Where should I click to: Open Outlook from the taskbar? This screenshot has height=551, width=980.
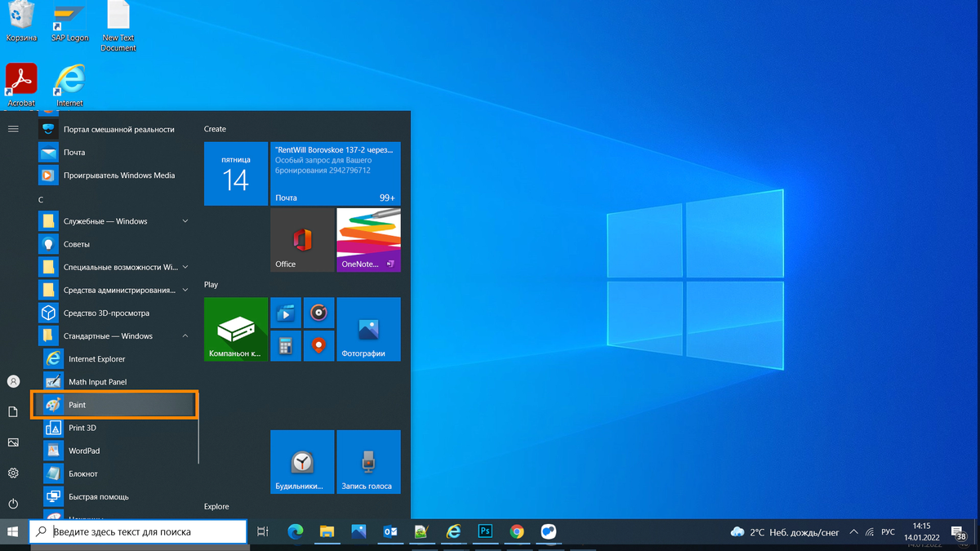click(390, 532)
